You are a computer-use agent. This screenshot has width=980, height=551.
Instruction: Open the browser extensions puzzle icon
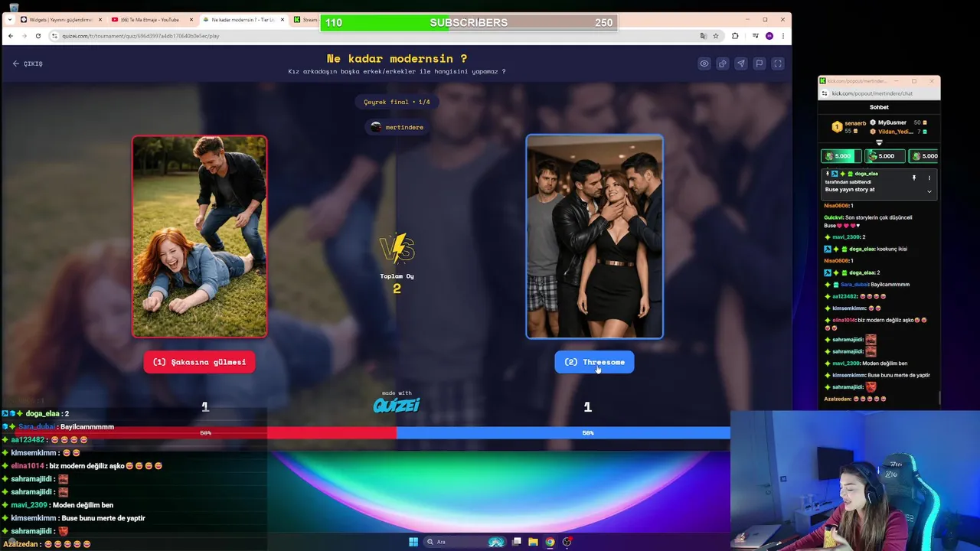tap(735, 36)
